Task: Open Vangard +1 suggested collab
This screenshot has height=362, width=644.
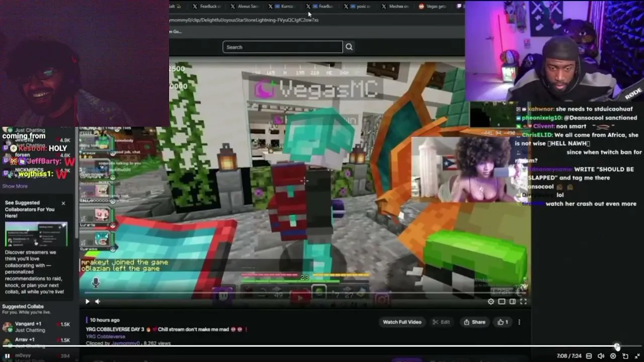Action: (x=36, y=327)
